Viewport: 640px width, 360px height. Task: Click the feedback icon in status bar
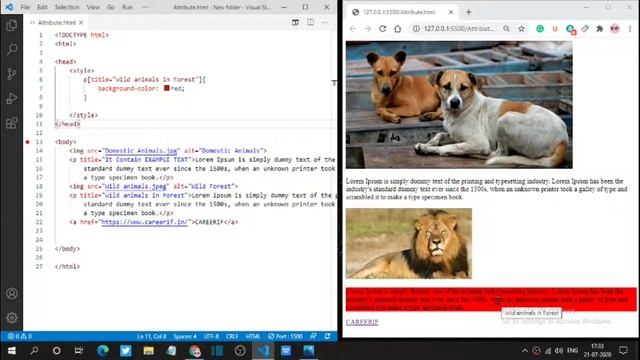[x=313, y=336]
